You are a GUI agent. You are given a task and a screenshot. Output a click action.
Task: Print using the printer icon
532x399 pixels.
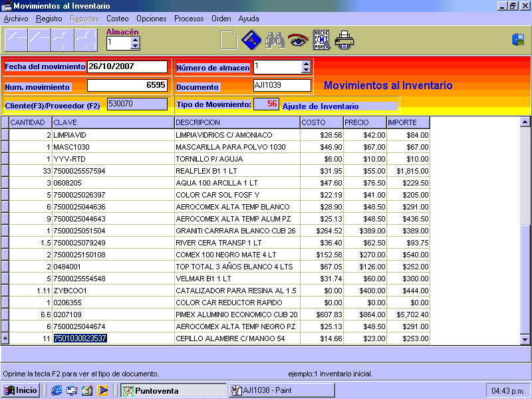click(x=344, y=41)
